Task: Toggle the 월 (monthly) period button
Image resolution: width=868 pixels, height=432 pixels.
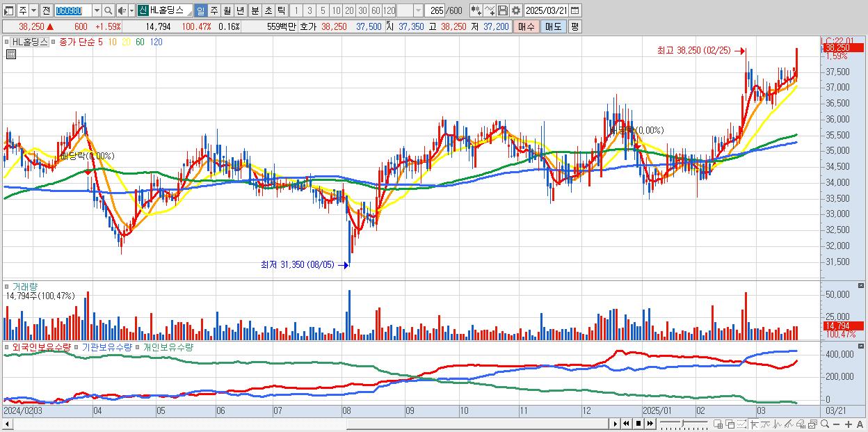Action: pos(227,10)
